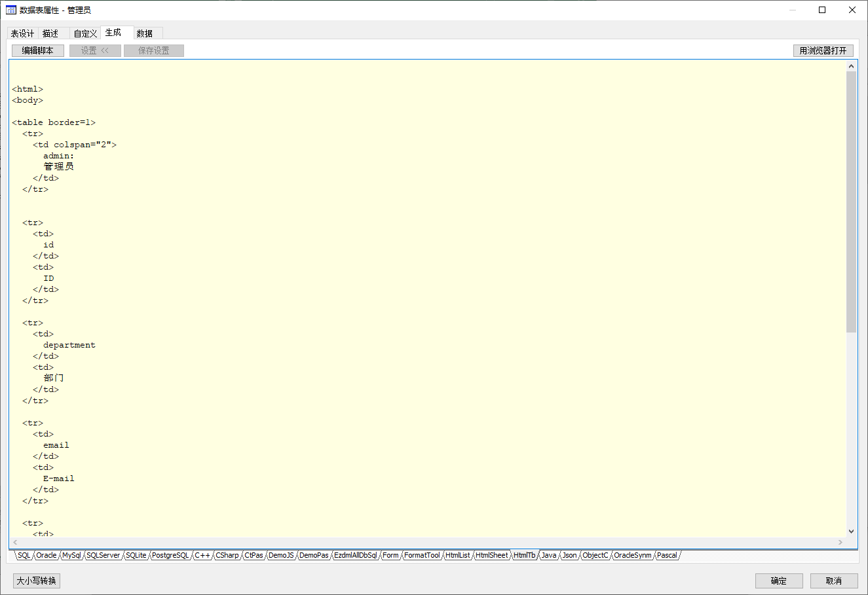Select the ObjectC generator tab
This screenshot has width=868, height=595.
click(x=595, y=555)
